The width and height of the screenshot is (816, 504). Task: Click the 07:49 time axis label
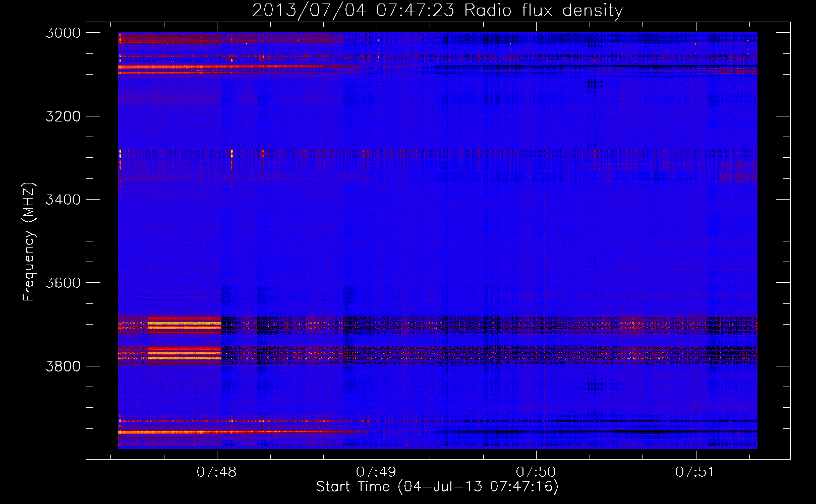pyautogui.click(x=376, y=472)
